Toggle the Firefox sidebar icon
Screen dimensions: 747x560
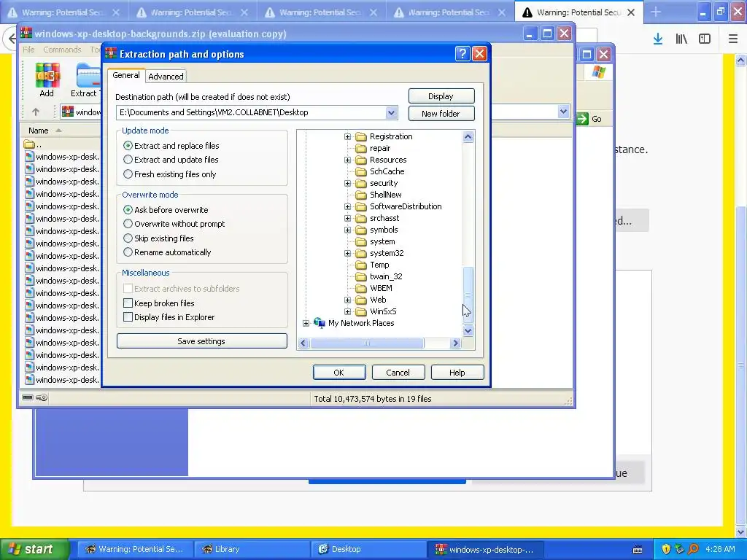click(x=705, y=39)
